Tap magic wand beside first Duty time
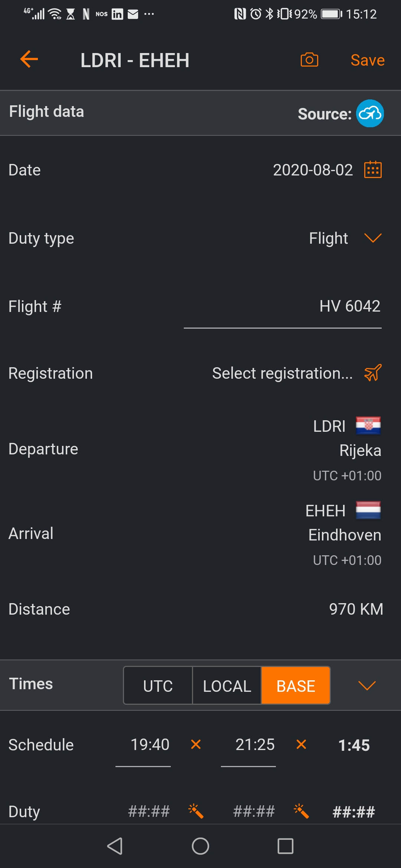Image resolution: width=401 pixels, height=868 pixels. (x=196, y=811)
